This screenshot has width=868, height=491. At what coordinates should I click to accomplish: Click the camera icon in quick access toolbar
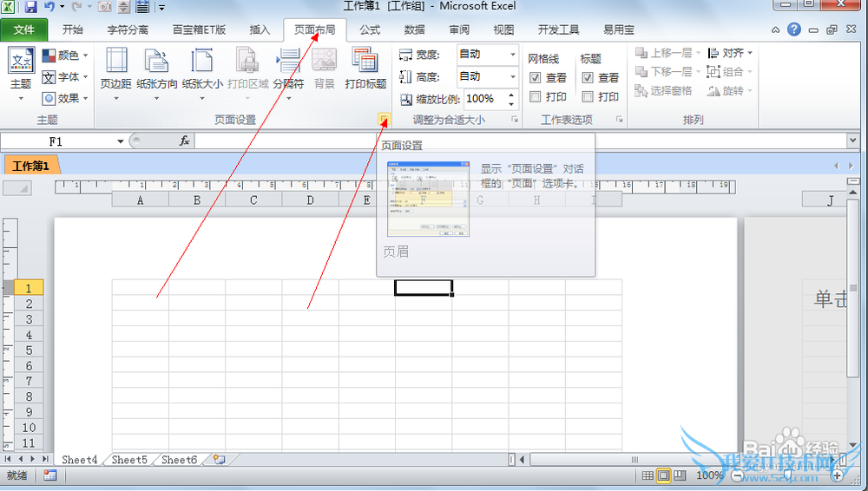(105, 7)
